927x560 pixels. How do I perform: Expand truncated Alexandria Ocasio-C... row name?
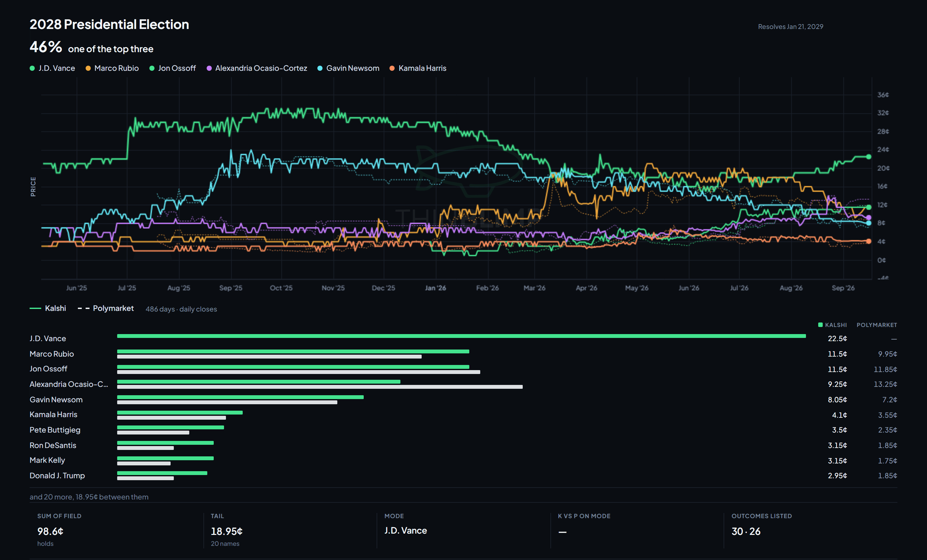69,384
